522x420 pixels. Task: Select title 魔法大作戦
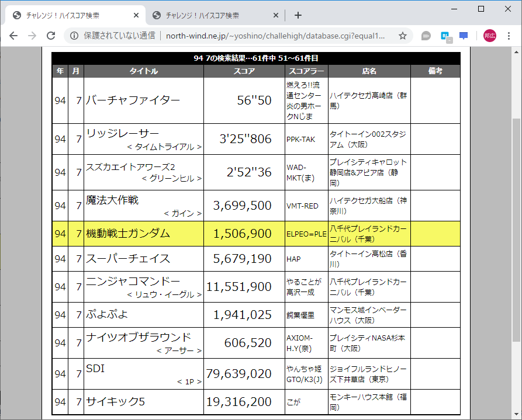tap(112, 200)
